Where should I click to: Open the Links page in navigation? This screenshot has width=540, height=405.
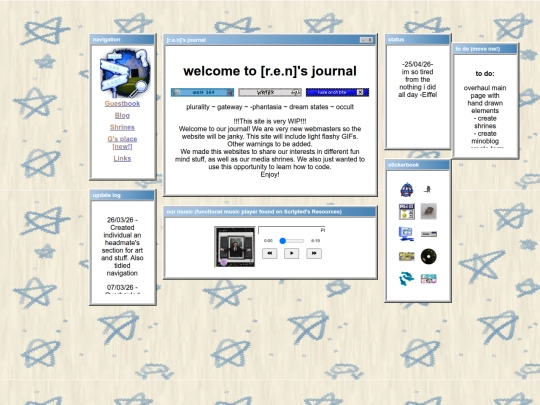122,158
